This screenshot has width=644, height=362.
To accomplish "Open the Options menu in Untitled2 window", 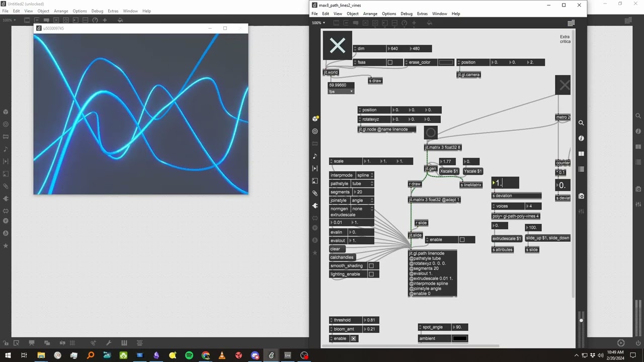I will pos(79,11).
